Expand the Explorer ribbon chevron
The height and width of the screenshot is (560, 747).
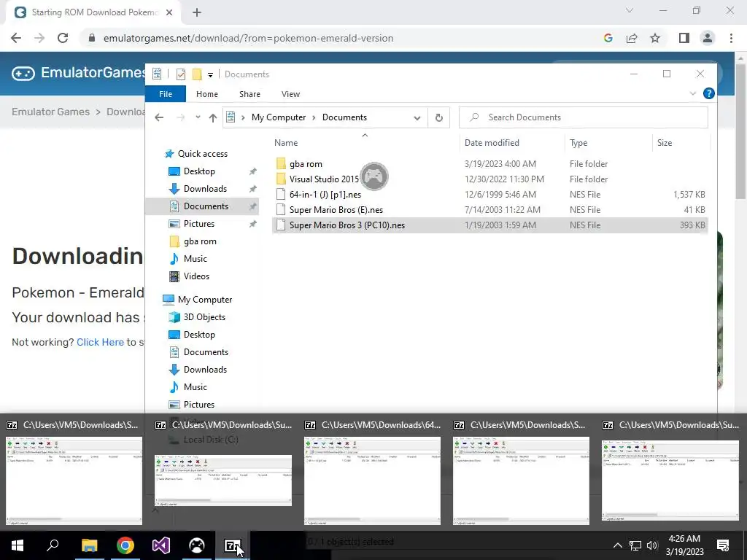click(x=693, y=94)
